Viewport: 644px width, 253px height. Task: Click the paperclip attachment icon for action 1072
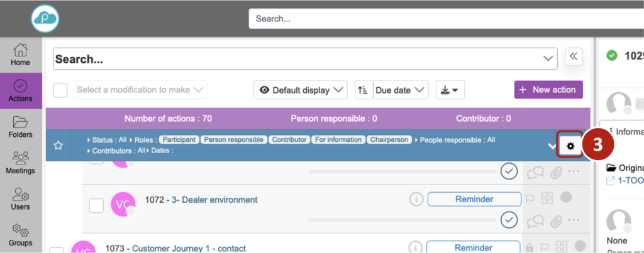point(556,220)
